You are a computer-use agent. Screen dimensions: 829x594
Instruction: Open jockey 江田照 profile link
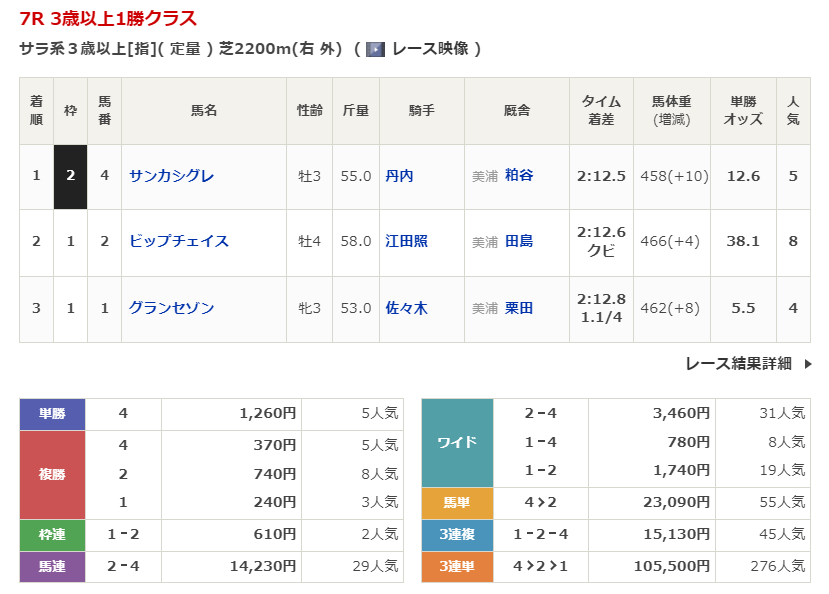coord(406,241)
